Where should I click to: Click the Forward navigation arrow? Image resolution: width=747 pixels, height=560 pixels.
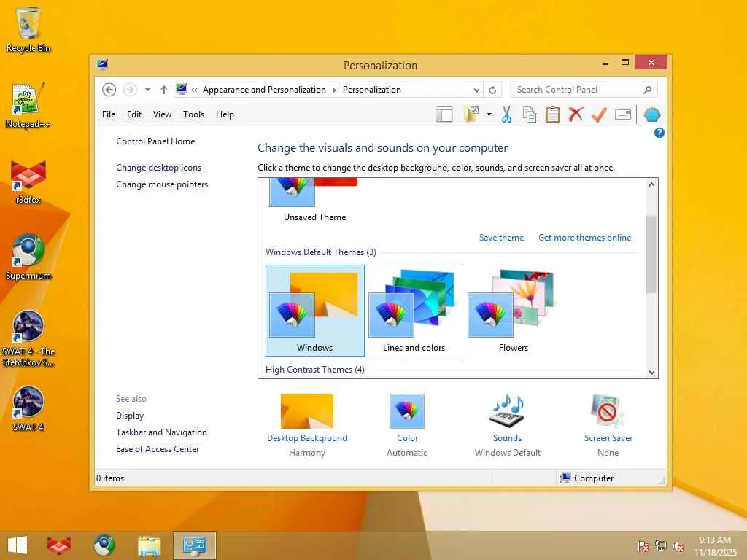[130, 90]
